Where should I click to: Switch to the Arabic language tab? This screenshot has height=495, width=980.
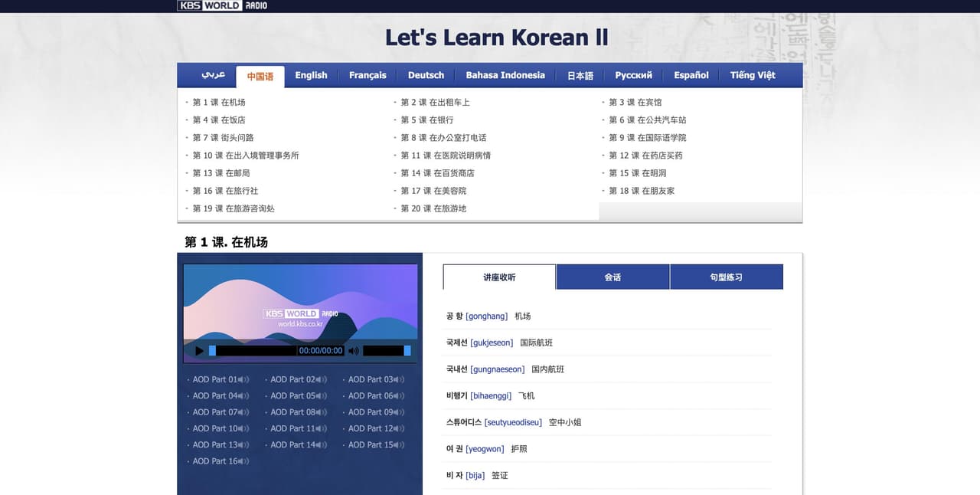click(214, 75)
